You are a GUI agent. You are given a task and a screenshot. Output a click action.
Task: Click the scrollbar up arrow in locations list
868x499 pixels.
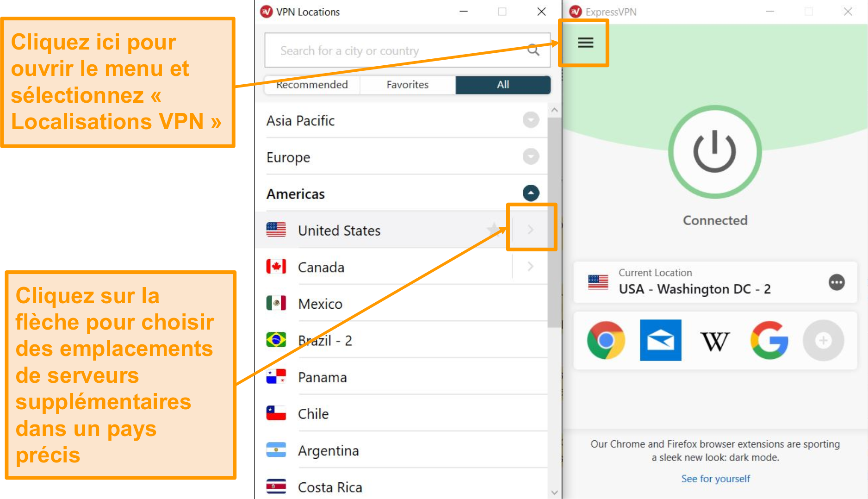click(x=554, y=110)
